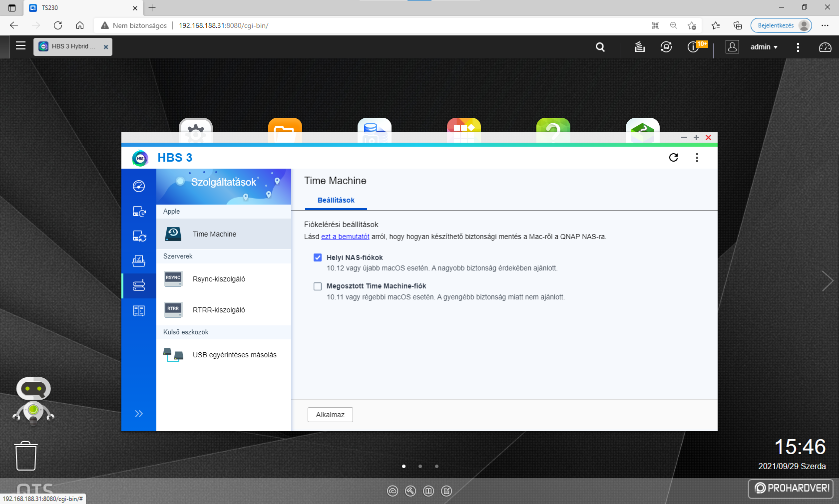This screenshot has height=504, width=839.
Task: Click the user profile icon
Action: (732, 47)
